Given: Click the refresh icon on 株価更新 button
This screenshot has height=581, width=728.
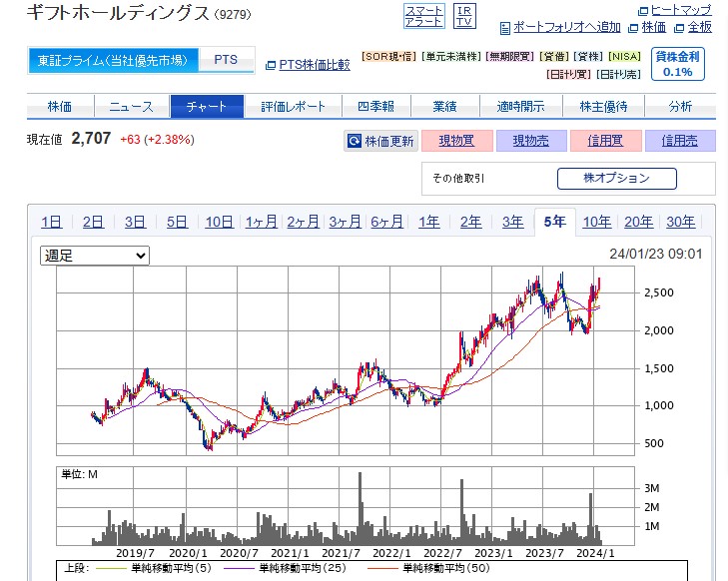Looking at the screenshot, I should point(355,141).
